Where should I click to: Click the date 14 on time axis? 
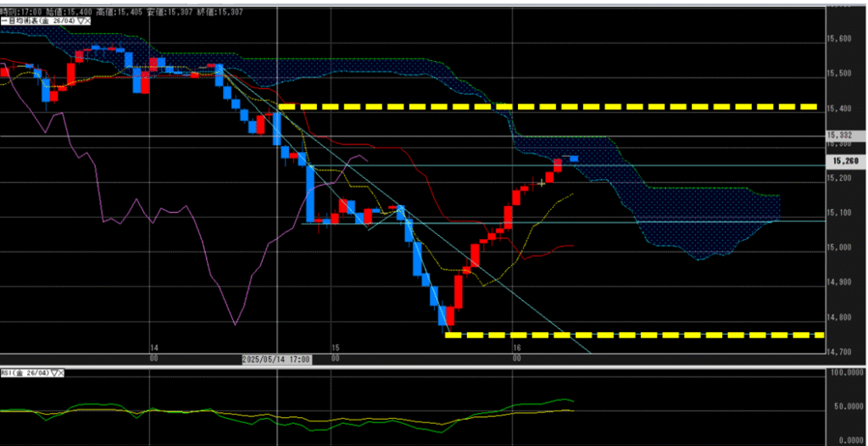[x=154, y=348]
